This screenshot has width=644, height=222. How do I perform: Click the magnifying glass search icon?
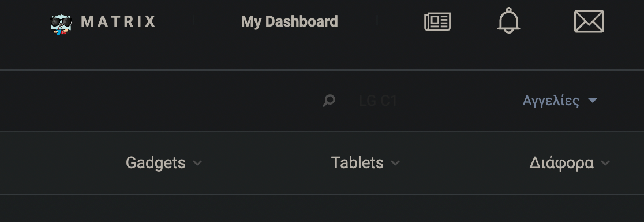click(329, 101)
